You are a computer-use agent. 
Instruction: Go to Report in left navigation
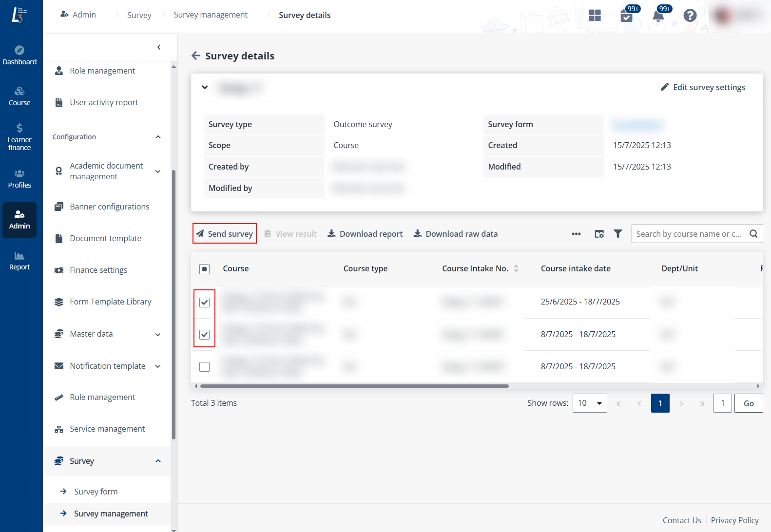click(19, 261)
